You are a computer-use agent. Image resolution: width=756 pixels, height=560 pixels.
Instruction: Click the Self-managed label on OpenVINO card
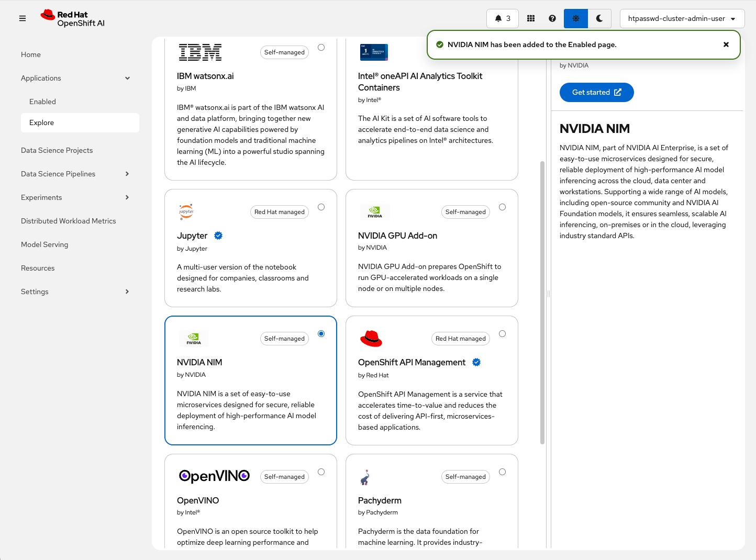pos(284,477)
